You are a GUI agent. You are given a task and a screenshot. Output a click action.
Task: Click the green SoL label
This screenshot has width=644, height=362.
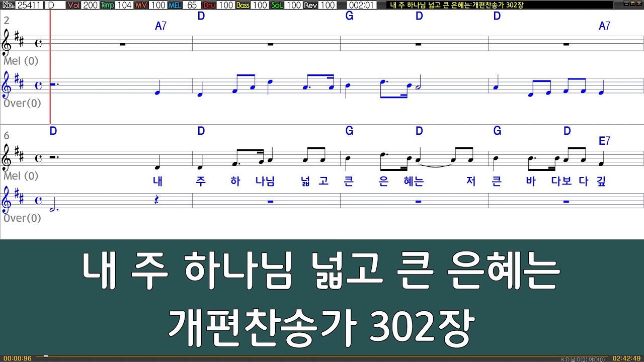tap(277, 5)
